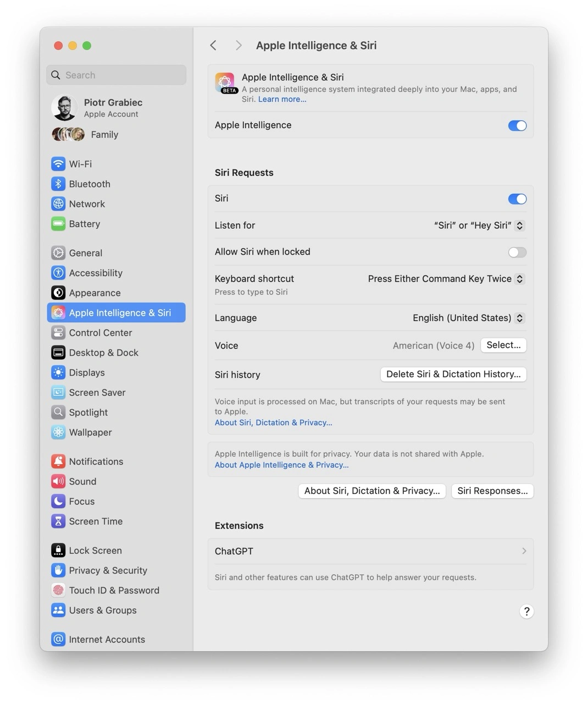
Task: Open the Screen Saver icon
Action: tap(58, 392)
